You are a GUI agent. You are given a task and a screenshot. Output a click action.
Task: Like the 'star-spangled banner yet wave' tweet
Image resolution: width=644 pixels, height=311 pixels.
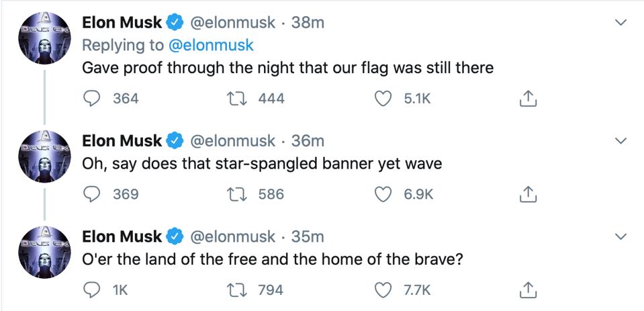pyautogui.click(x=385, y=194)
